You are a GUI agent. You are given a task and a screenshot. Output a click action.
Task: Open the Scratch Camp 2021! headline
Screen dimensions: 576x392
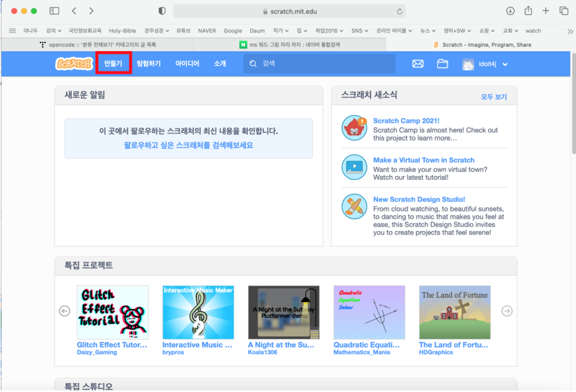click(x=406, y=121)
